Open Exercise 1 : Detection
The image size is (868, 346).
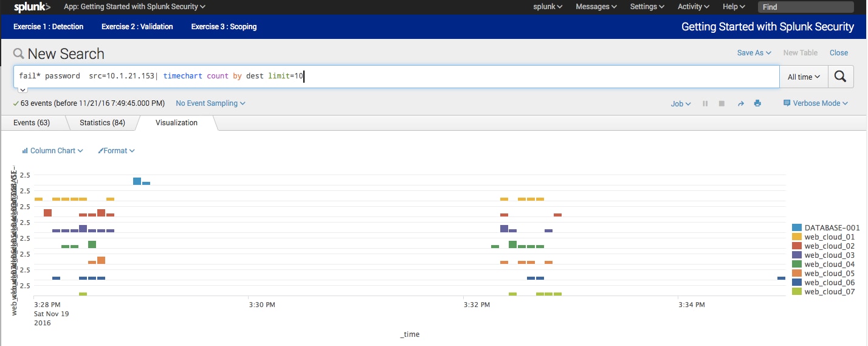(x=49, y=27)
